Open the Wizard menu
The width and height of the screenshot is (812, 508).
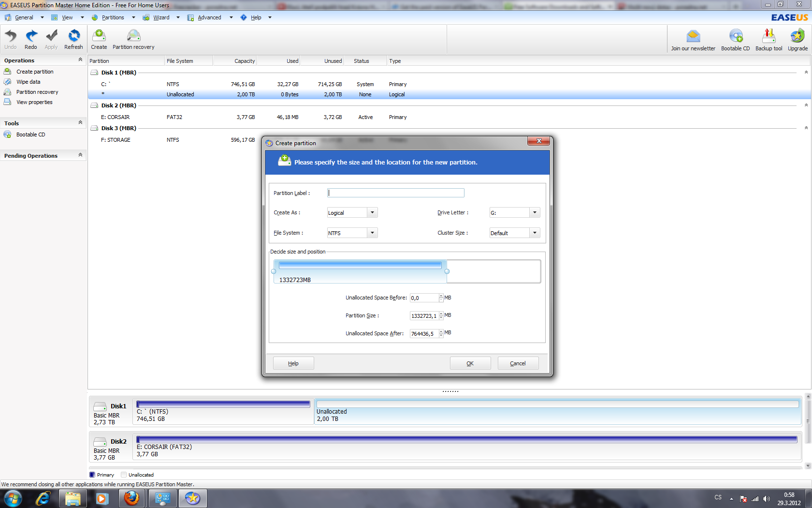tap(161, 17)
